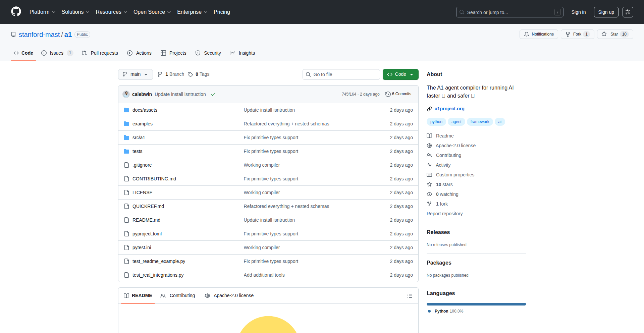Open the a1project.org website link
644x333 pixels.
(449, 109)
